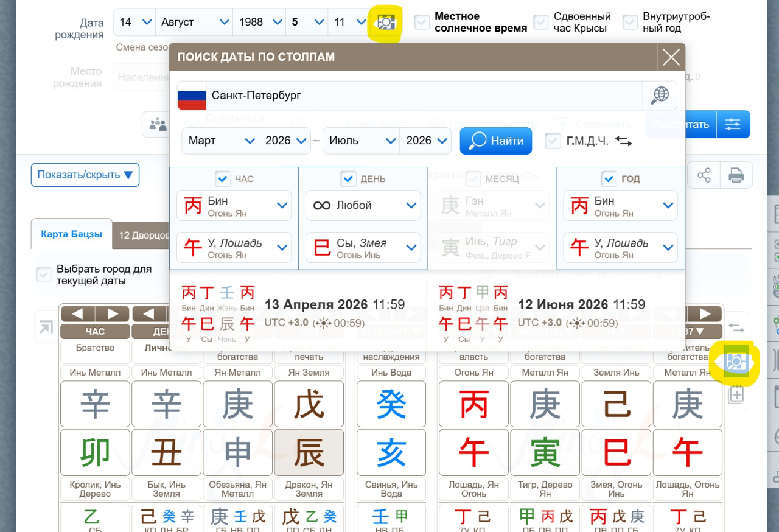Screen dimensions: 779x532
Task: Click the highlighted pillar search icon on right sidebar
Action: click(736, 362)
